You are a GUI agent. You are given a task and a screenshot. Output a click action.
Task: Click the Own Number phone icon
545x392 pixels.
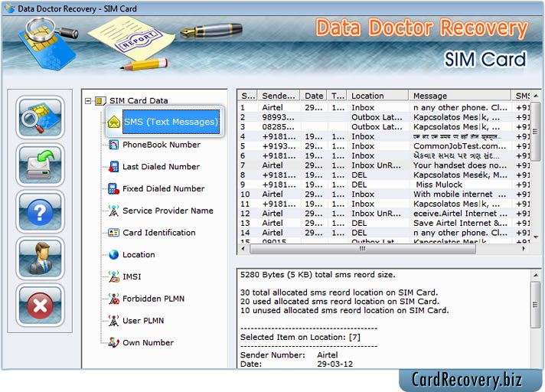[113, 343]
